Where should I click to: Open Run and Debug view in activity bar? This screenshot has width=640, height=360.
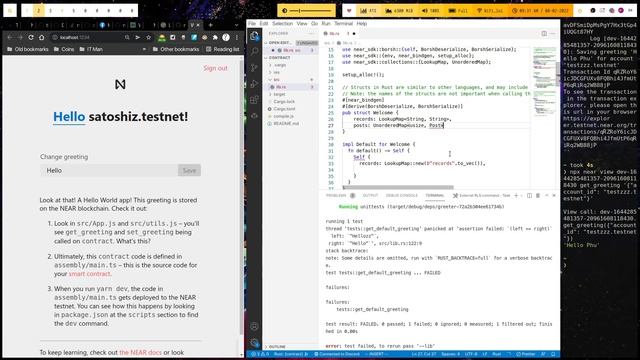[254, 84]
